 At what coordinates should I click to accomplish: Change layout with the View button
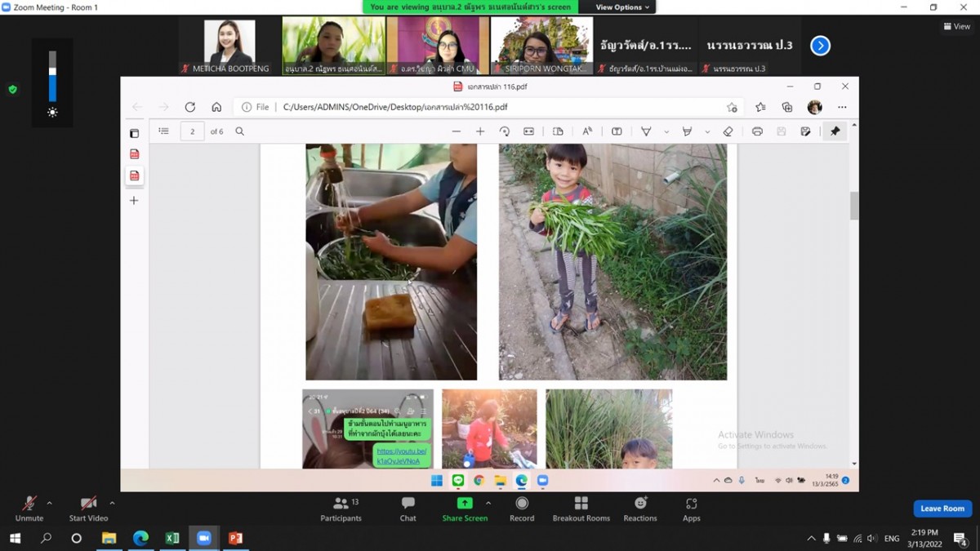click(957, 26)
